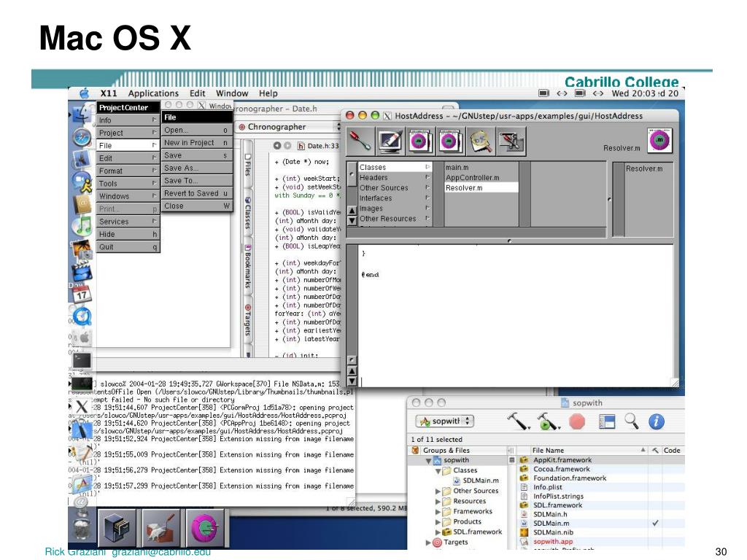The height and width of the screenshot is (560, 747).
Task: Click the Build hammer icon in sopwith toolbar
Action: pyautogui.click(x=518, y=421)
